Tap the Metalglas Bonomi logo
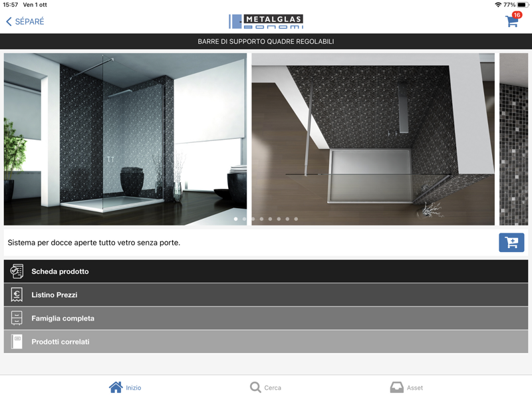 266,21
